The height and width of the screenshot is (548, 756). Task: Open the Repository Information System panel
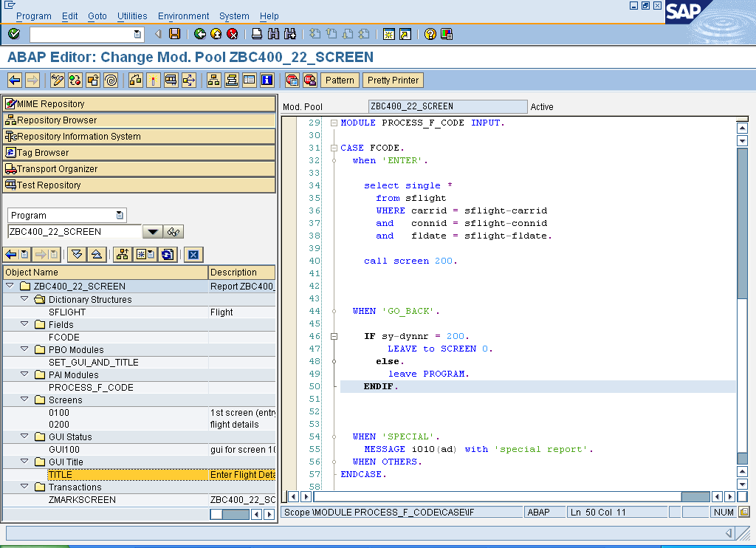pos(139,137)
